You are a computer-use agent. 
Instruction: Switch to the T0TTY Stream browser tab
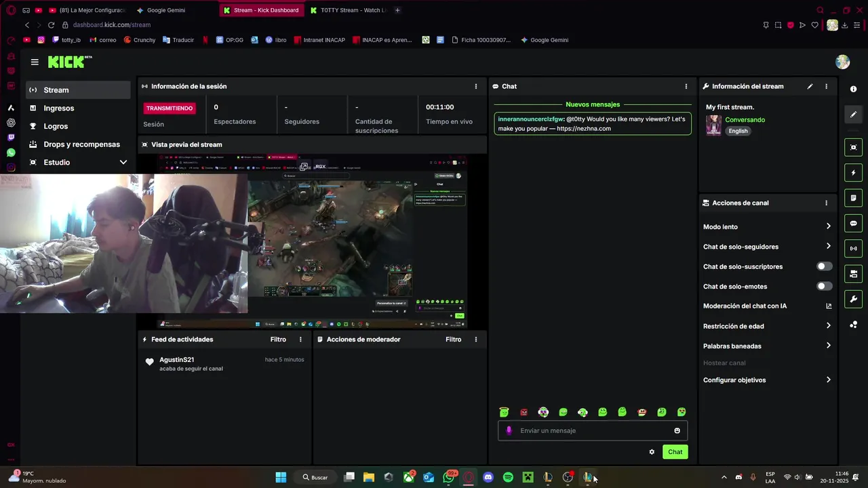click(349, 10)
